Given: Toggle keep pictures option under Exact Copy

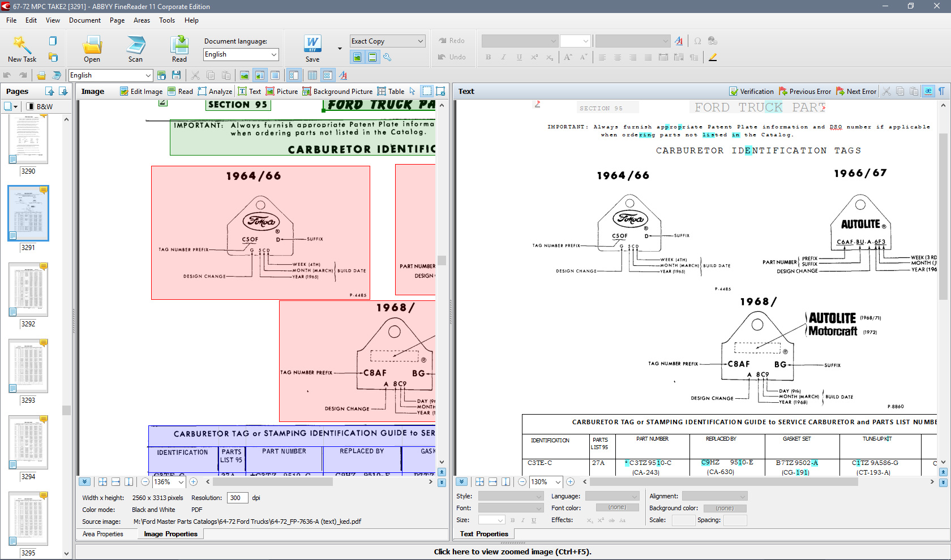Looking at the screenshot, I should click(x=357, y=57).
